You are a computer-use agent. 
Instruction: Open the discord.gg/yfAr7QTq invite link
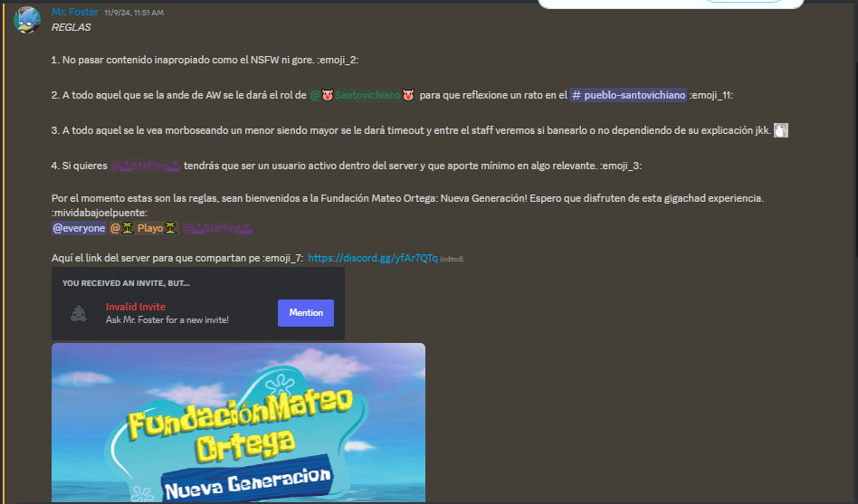[373, 258]
